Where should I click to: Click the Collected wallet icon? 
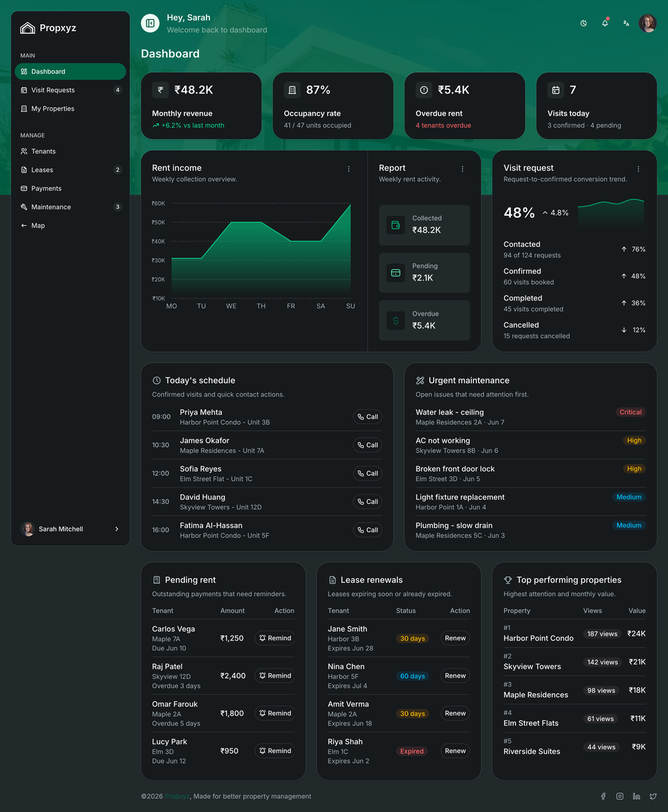pyautogui.click(x=396, y=225)
